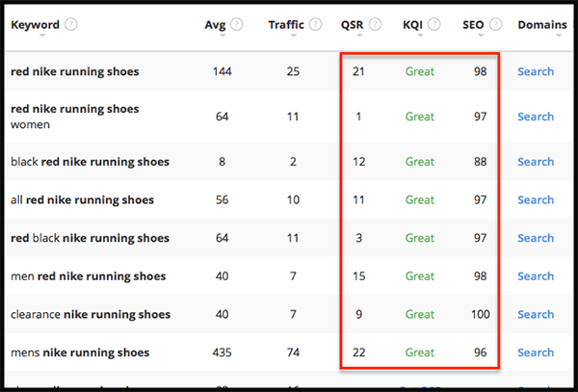
Task: Click Traffic value 25
Action: 293,71
